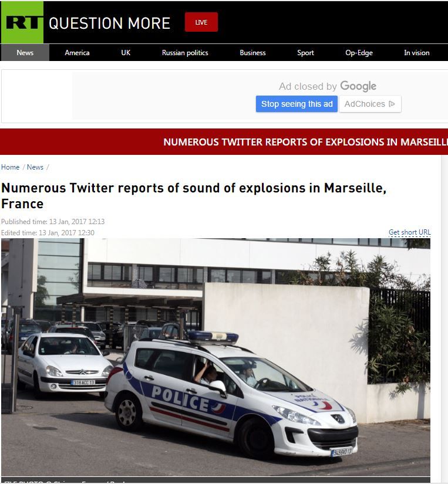Image resolution: width=448 pixels, height=484 pixels.
Task: Click the AdChoices triangle icon
Action: point(392,104)
